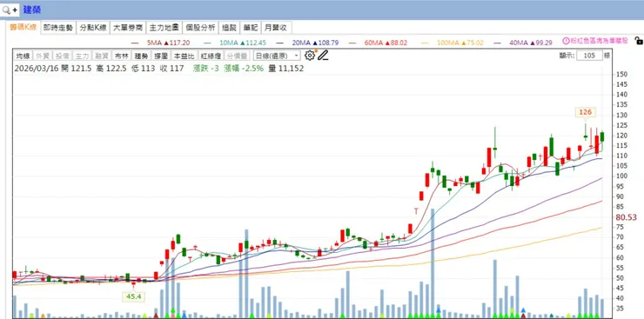Image resolution: width=644 pixels, height=319 pixels.
Task: Toggle 撐壓 support resistance indicator
Action: 161,56
